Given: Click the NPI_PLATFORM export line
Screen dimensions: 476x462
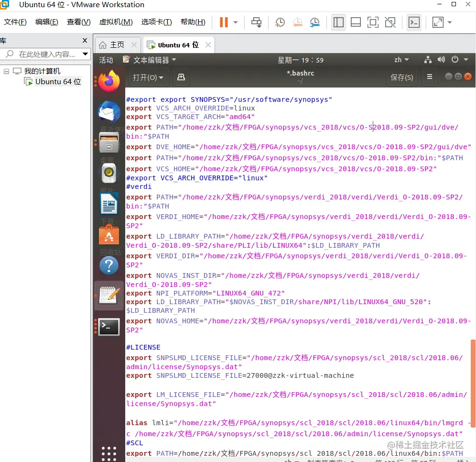Looking at the screenshot, I should [206, 293].
